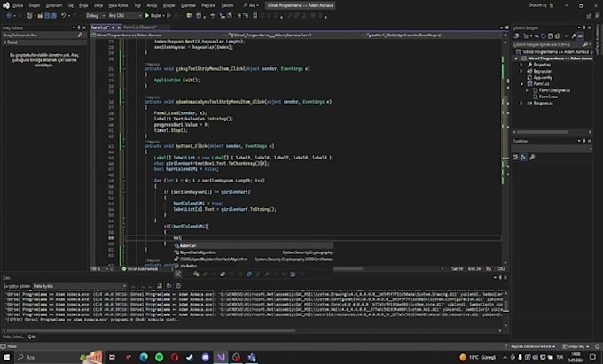This screenshot has width=603, height=364.
Task: Open Spotify from the taskbar
Action: (x=160, y=357)
